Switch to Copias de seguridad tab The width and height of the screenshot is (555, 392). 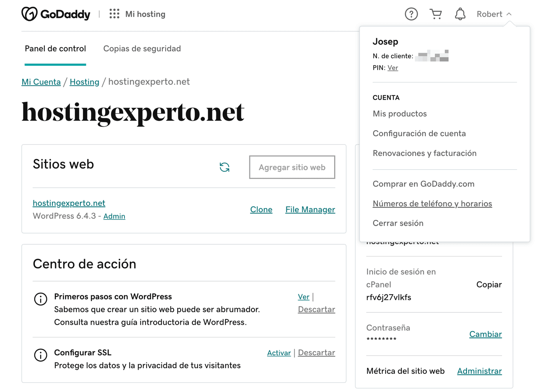(x=142, y=49)
